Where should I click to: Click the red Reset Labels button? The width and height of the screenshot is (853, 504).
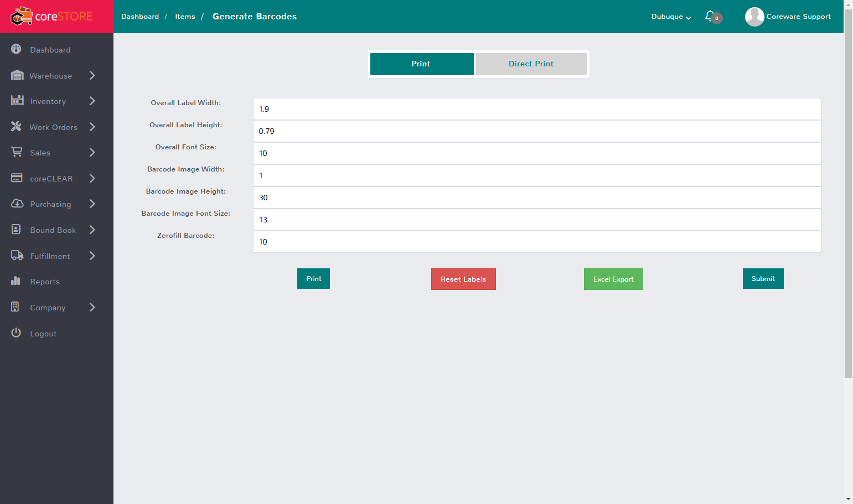(463, 279)
